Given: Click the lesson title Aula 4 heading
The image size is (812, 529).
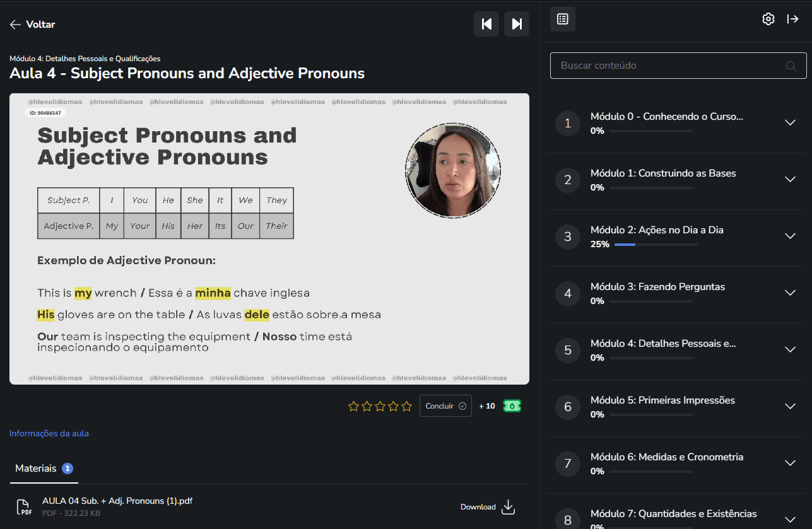Looking at the screenshot, I should (187, 73).
